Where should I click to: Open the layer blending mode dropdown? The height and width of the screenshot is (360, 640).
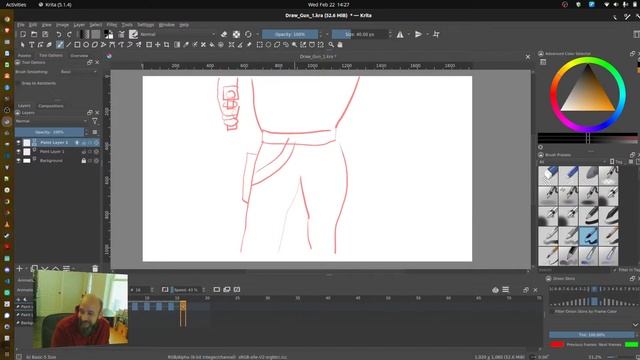point(52,121)
